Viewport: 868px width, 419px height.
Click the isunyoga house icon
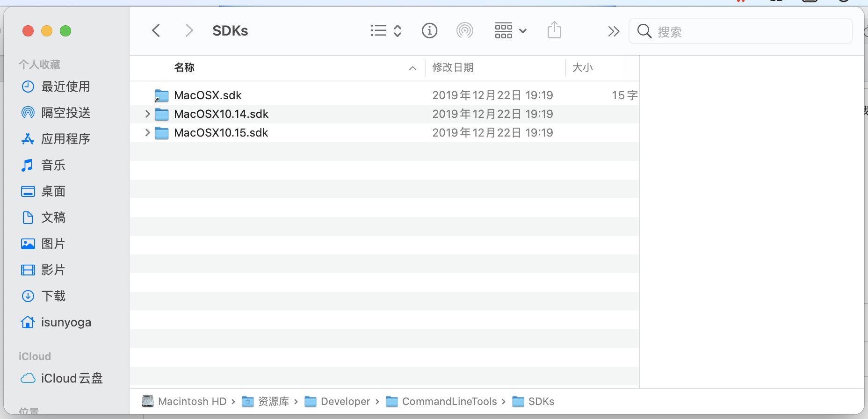[28, 322]
